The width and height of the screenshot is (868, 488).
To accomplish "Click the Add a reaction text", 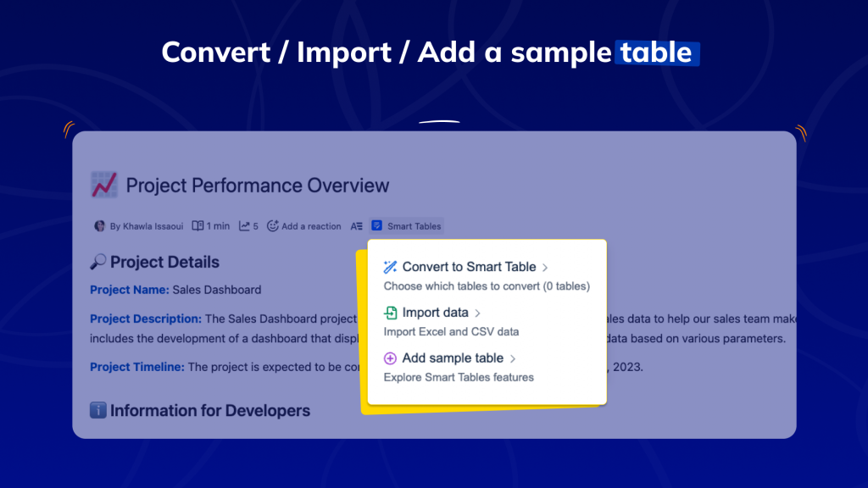I will click(311, 226).
